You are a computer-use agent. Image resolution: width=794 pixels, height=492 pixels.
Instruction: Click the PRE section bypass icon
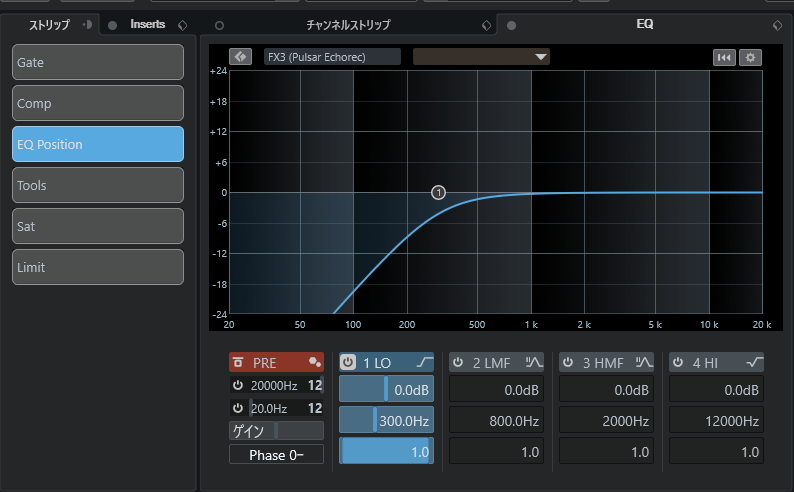click(x=238, y=362)
